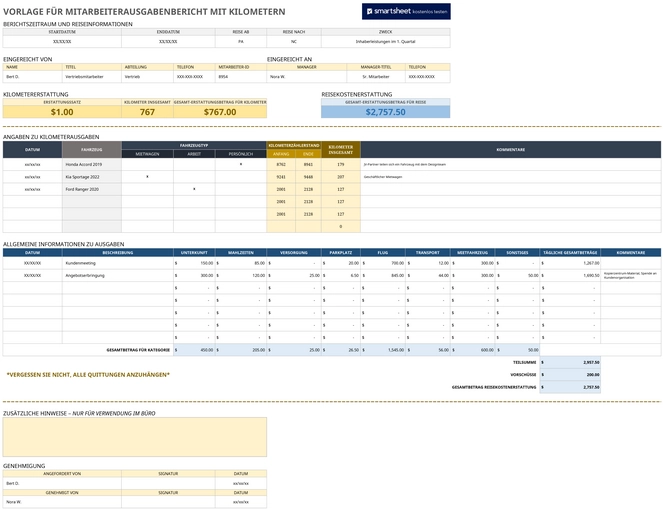663x510 pixels.
Task: Toggle the Arbeit mark for Ford Ranger
Action: coord(194,189)
